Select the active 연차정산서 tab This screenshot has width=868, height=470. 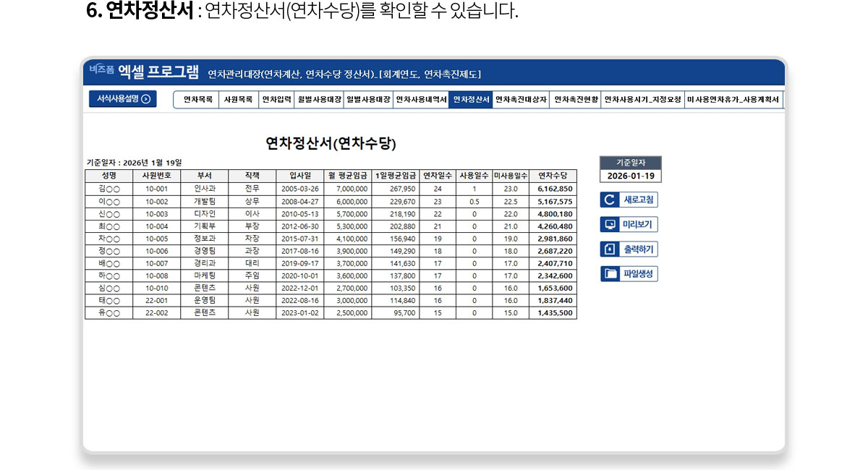pyautogui.click(x=471, y=100)
